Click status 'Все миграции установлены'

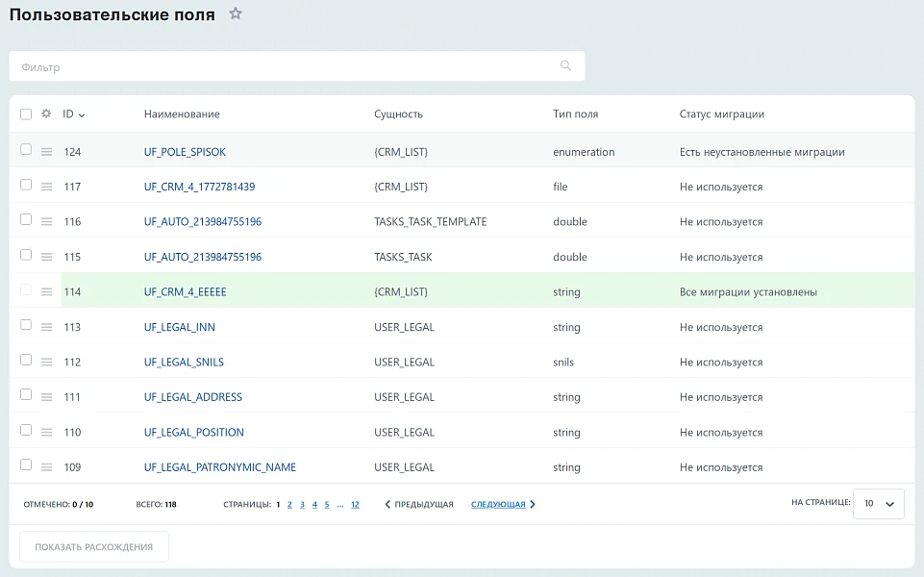748,291
